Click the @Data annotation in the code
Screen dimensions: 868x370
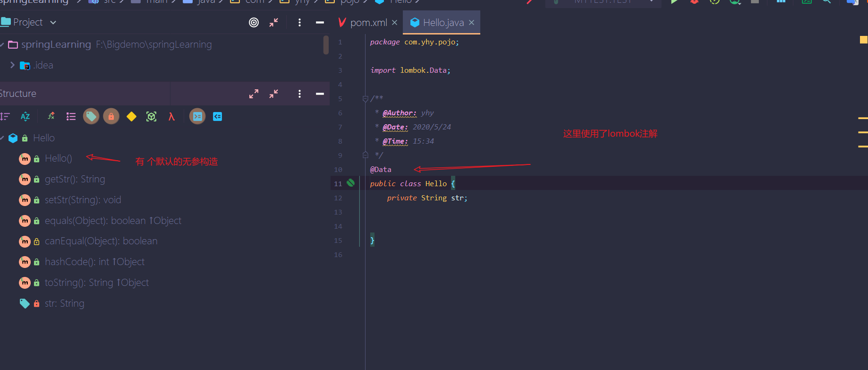pos(381,169)
